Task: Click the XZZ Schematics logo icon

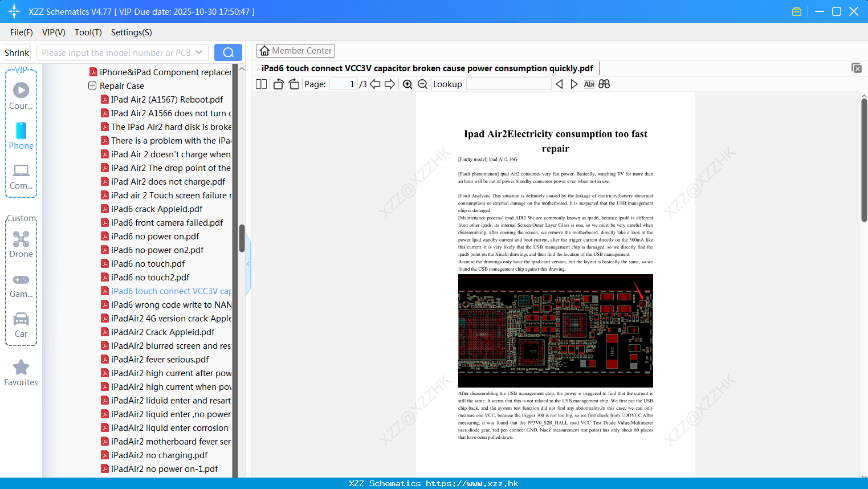Action: coord(14,11)
